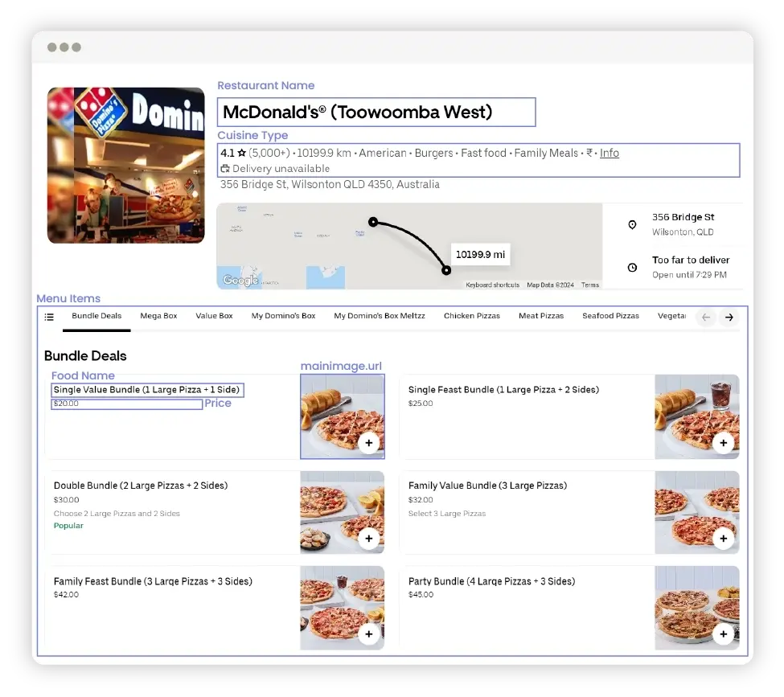Click Party Bundle (4 Large Pizzas + 3 Sides)
Screen dimensions: 784x697
491,581
